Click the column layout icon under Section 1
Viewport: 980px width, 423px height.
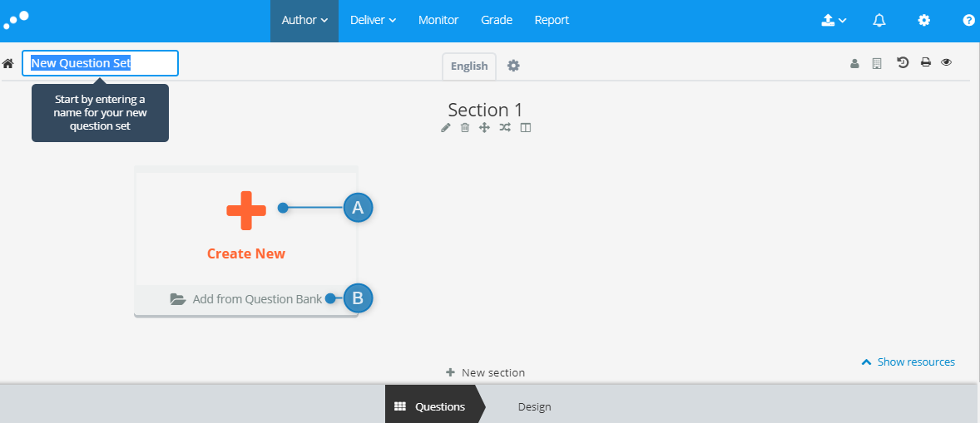pos(526,128)
